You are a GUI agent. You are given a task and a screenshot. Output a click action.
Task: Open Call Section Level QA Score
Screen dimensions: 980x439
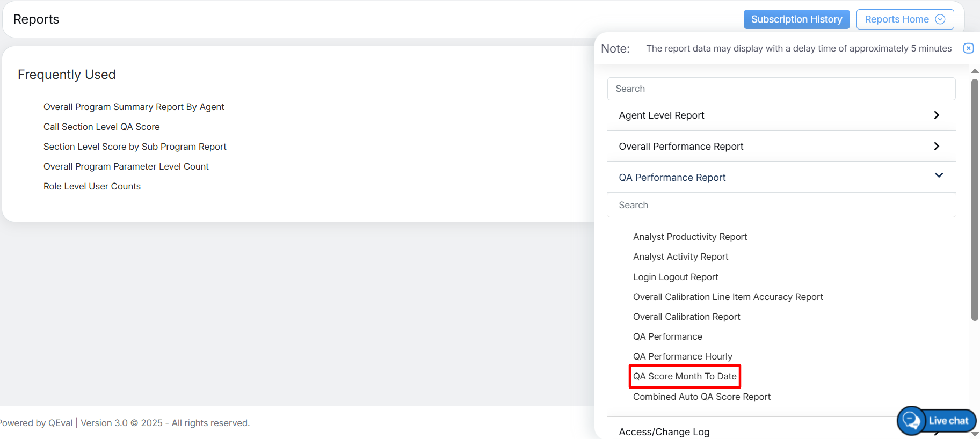click(101, 127)
